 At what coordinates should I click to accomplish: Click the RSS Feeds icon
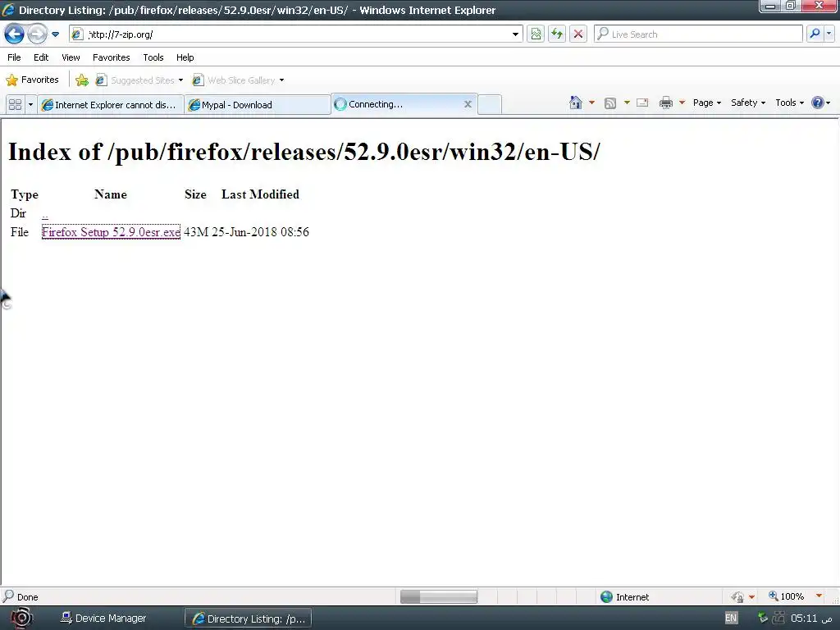coord(610,103)
